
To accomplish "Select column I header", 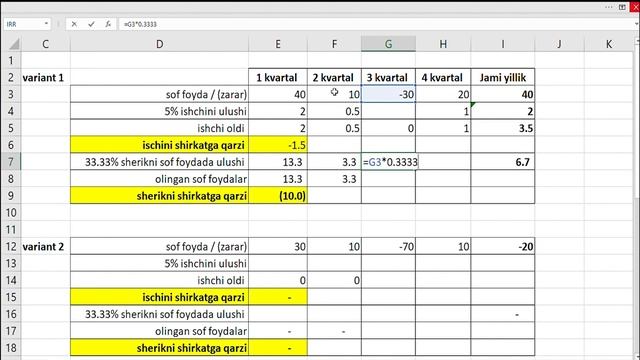I will [502, 44].
